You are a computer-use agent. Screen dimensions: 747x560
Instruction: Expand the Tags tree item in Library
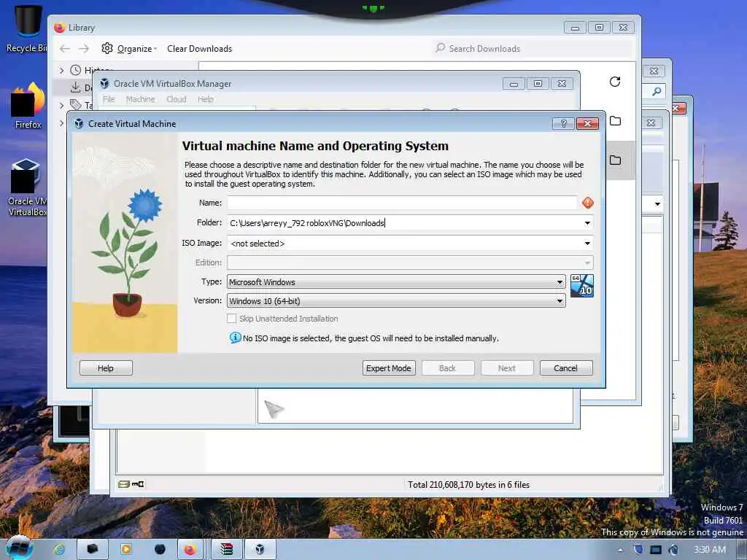[x=61, y=105]
